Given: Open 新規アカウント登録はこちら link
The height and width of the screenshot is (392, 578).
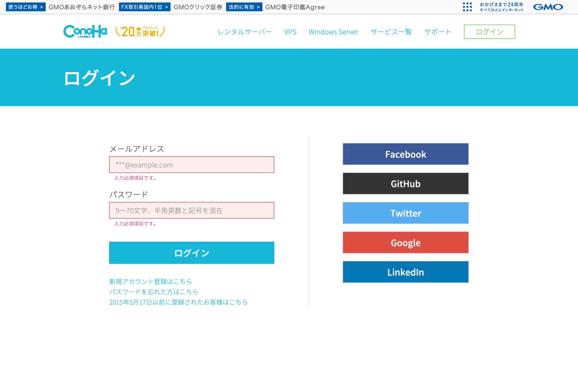Looking at the screenshot, I should click(150, 281).
